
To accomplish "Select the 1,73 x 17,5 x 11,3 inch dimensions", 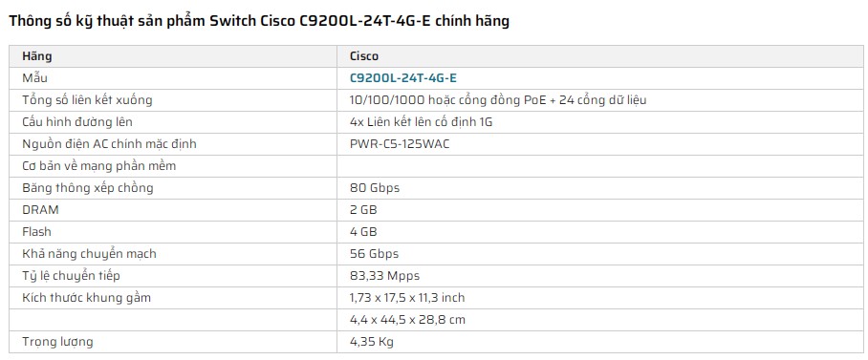I will coord(407,298).
